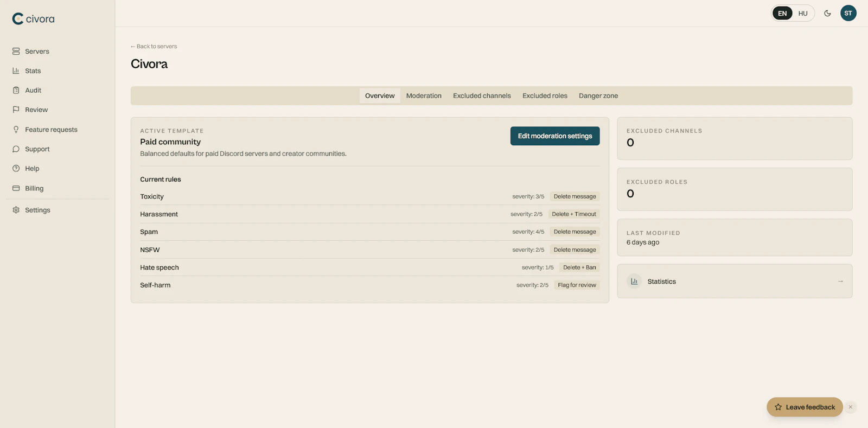This screenshot has height=428, width=868.
Task: Open the Support sidebar label
Action: tap(37, 149)
